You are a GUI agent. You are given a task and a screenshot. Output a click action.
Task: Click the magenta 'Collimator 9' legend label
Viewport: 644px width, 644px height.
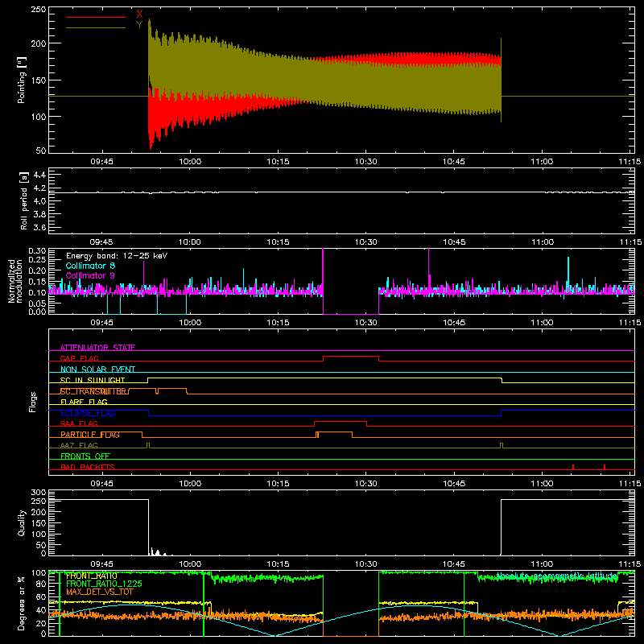[x=90, y=275]
